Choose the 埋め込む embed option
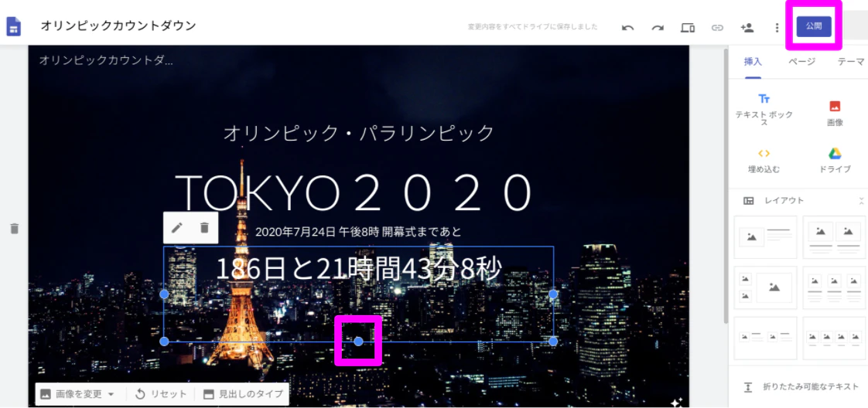Image resolution: width=868 pixels, height=408 pixels. pos(764,161)
